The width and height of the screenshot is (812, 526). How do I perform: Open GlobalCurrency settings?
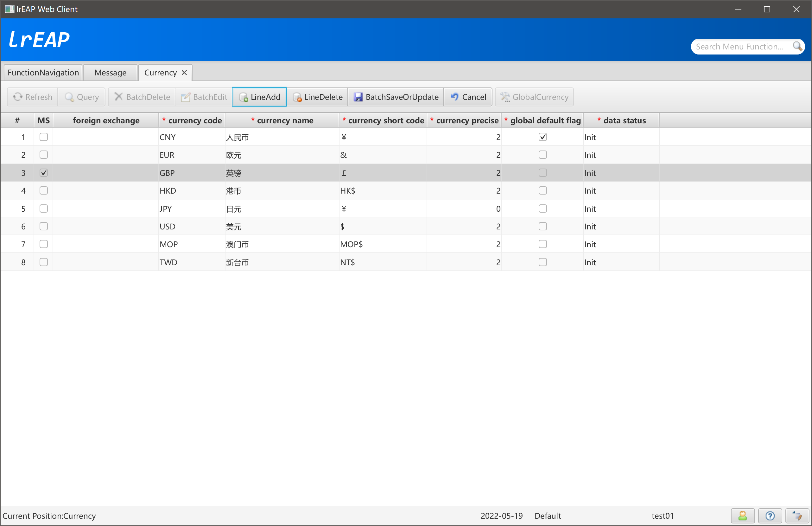click(x=534, y=97)
